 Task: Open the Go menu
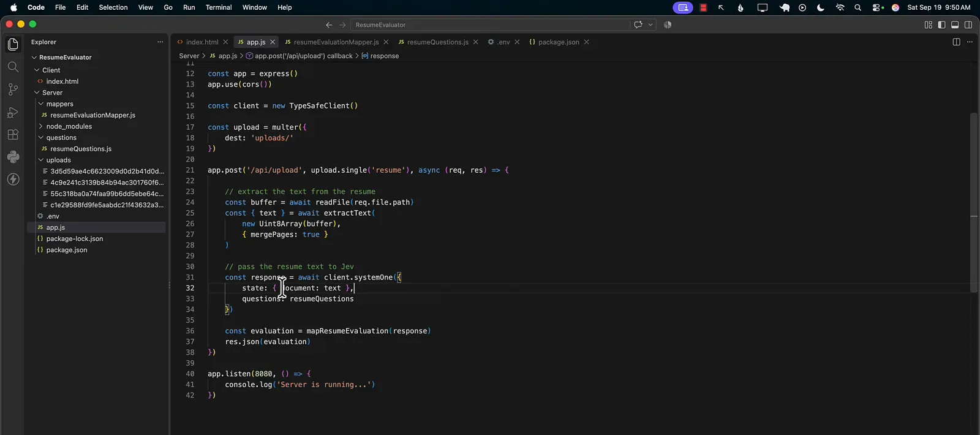pyautogui.click(x=168, y=7)
